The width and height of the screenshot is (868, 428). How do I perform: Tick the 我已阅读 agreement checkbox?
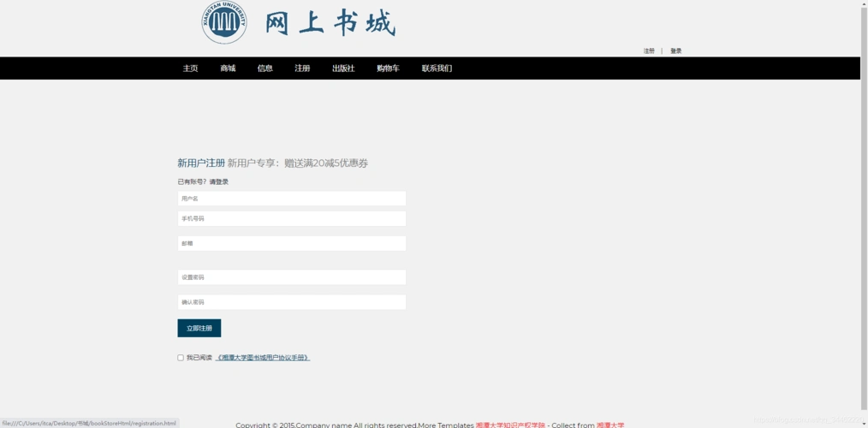coord(181,358)
